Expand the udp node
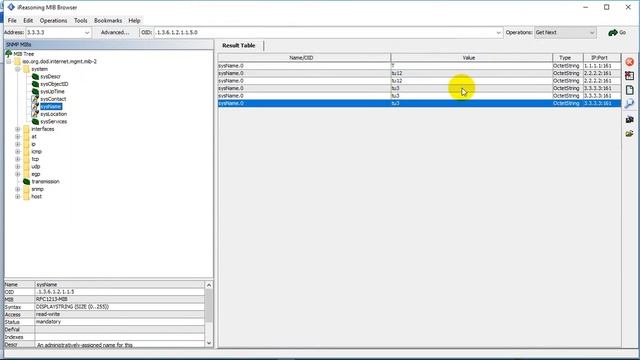The height and width of the screenshot is (360, 640). click(18, 167)
